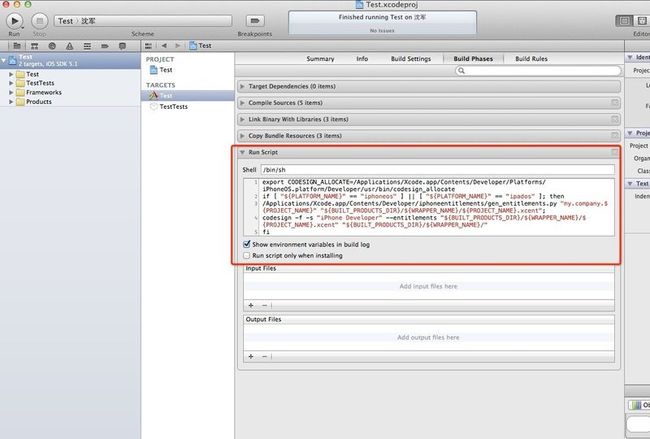Select the Test project under PROJECT

161,70
